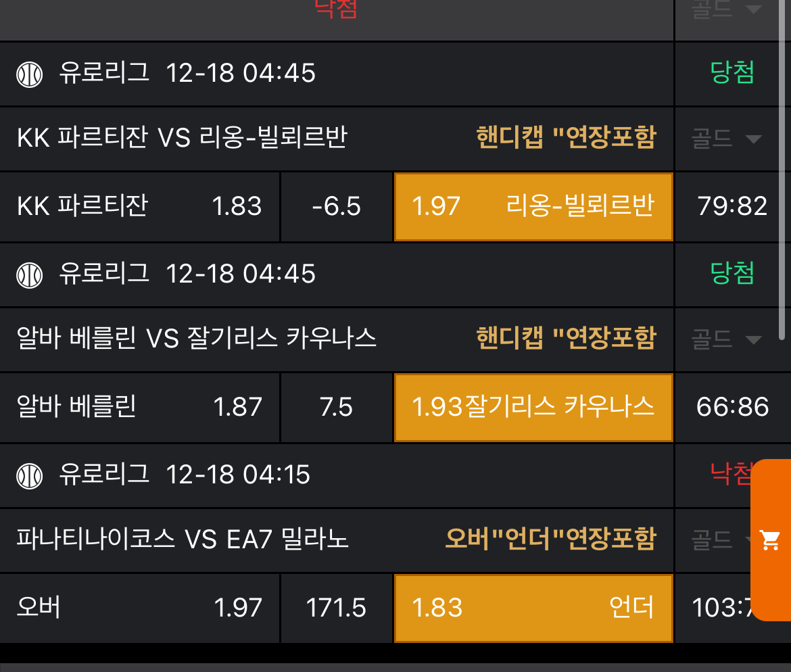Choose 오버 1.97 odds cell
This screenshot has height=672, width=791.
(140, 608)
